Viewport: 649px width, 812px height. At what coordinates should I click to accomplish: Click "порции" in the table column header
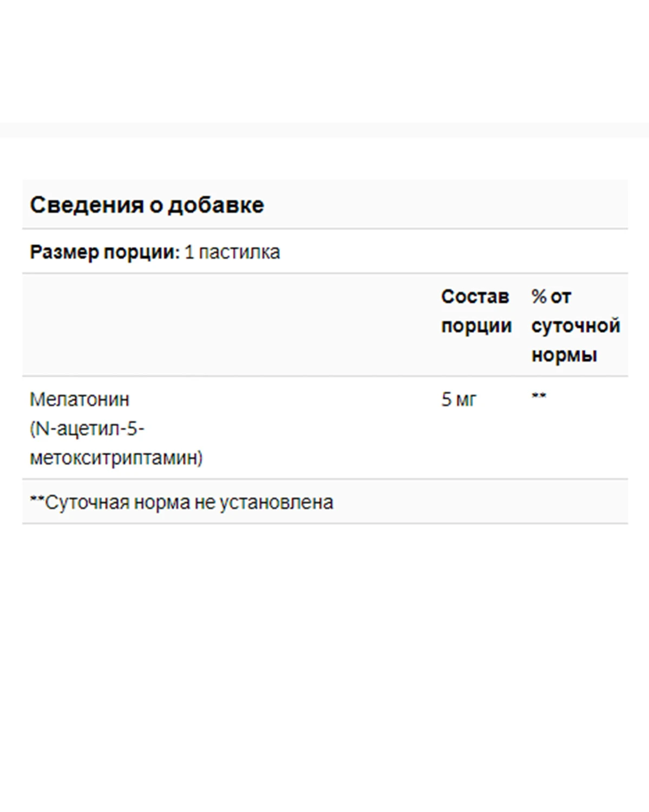[x=476, y=326]
